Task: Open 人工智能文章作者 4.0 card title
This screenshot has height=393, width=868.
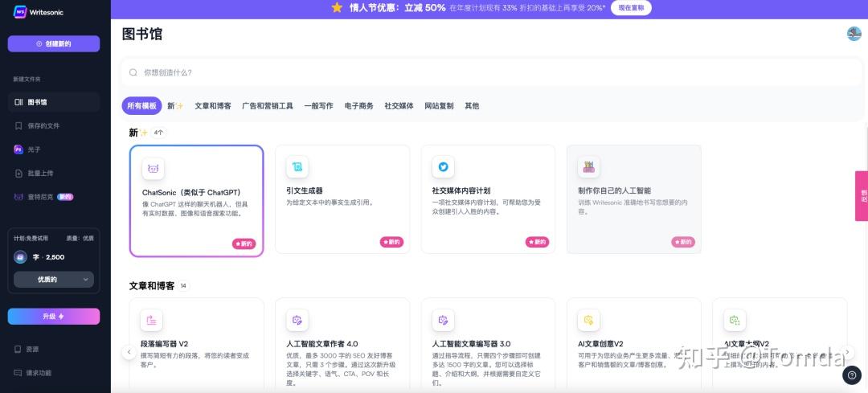Action: pos(322,344)
